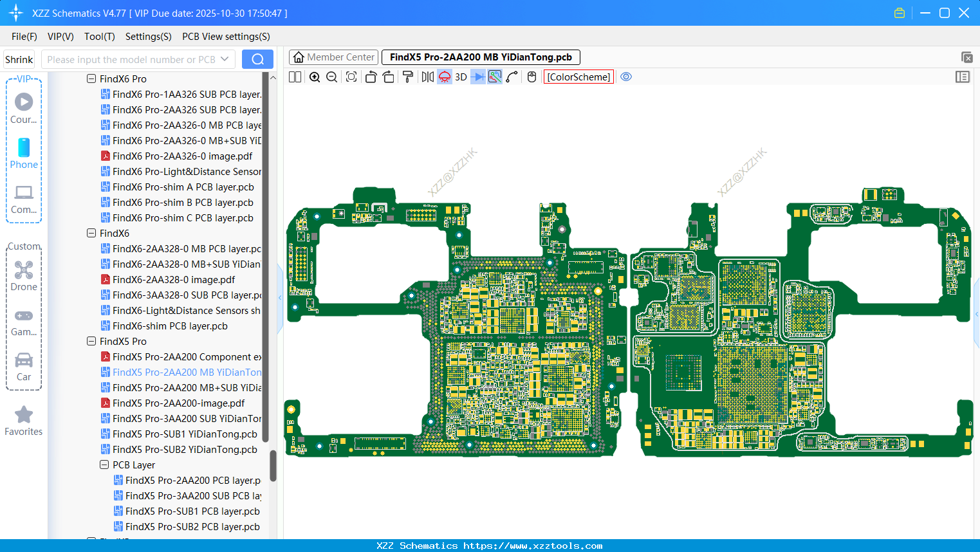Viewport: 980px width, 552px height.
Task: Toggle the diode jump navigation mode
Action: 477,77
